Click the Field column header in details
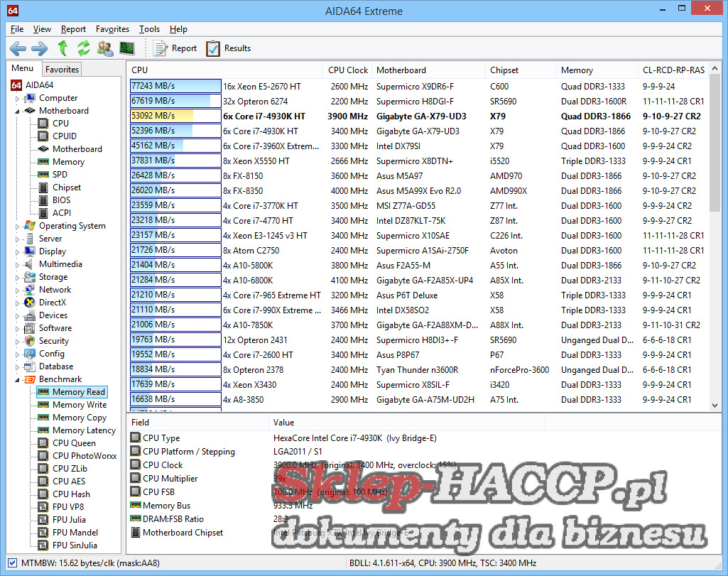The image size is (728, 576). point(197,423)
